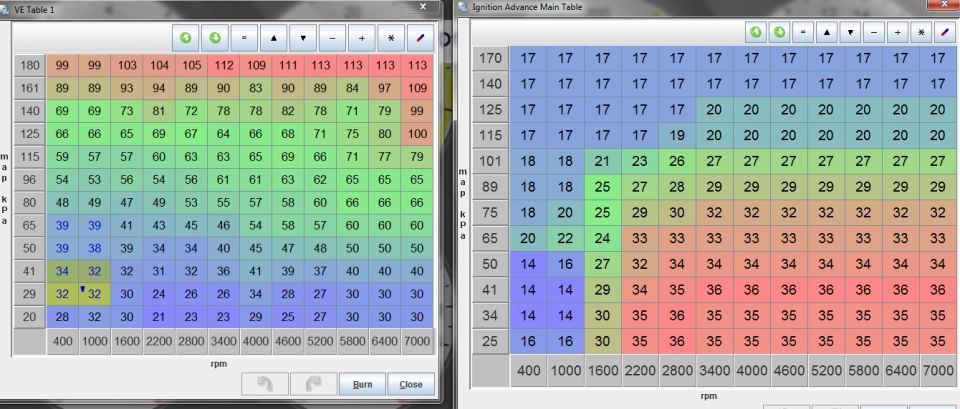Click the 400 rpm bin in VE Table 1

(x=62, y=342)
